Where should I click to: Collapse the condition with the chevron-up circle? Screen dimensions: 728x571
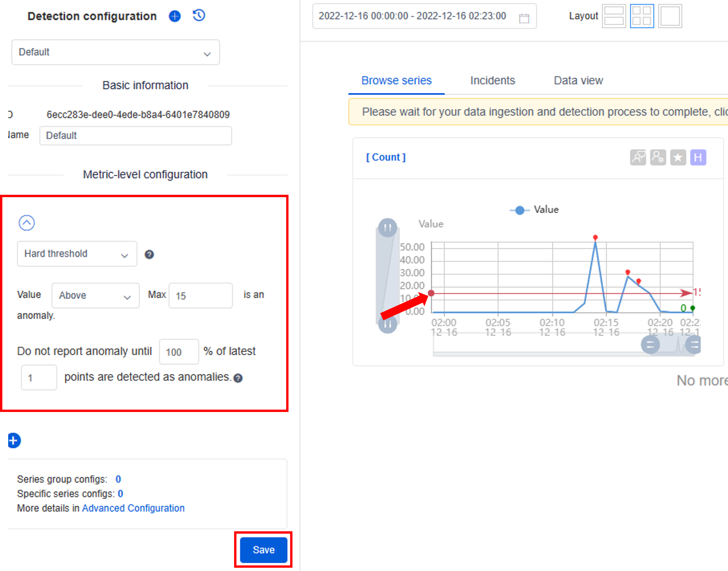click(x=27, y=223)
